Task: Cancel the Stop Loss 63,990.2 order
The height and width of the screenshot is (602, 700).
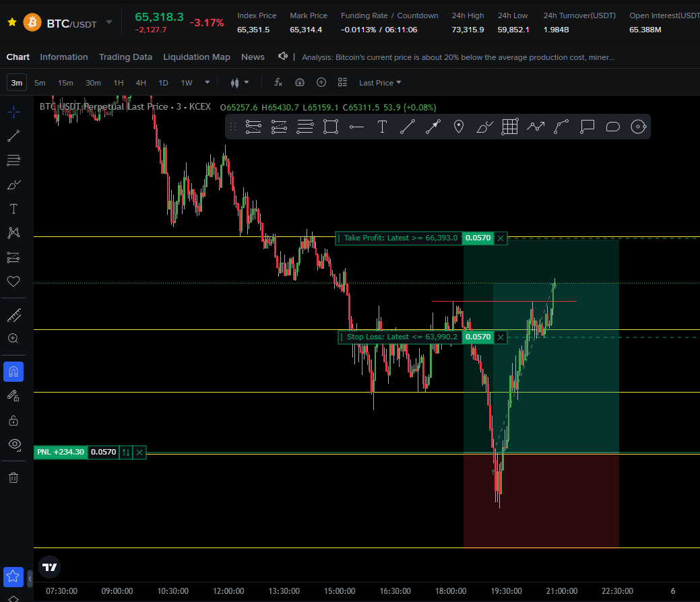Action: click(x=501, y=337)
